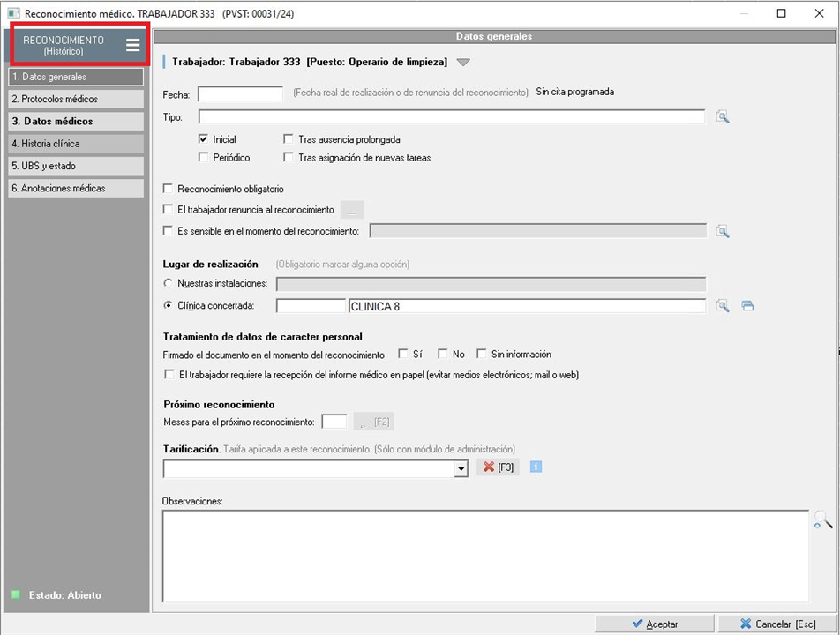Clear tariff with the red X F3 button
840x635 pixels.
coord(497,467)
